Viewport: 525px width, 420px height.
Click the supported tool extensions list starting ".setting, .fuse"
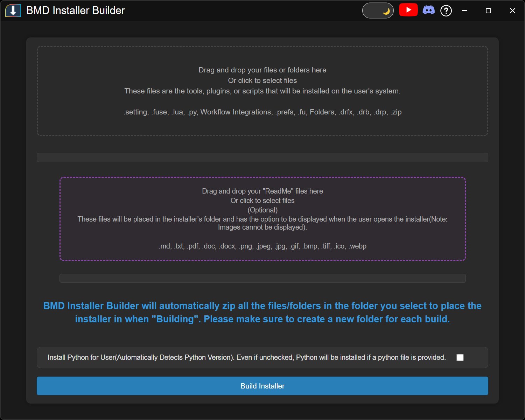pyautogui.click(x=262, y=112)
